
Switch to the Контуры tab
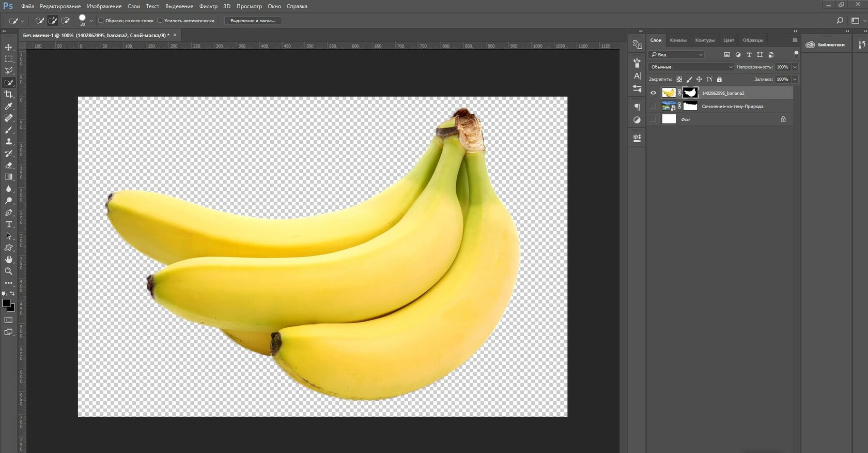(705, 40)
